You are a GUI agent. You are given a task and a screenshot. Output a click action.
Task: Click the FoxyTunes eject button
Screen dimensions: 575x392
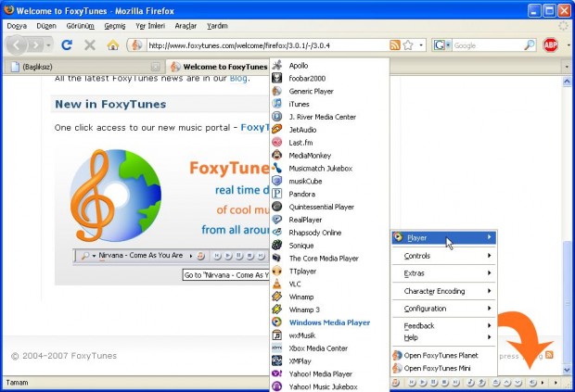click(495, 383)
